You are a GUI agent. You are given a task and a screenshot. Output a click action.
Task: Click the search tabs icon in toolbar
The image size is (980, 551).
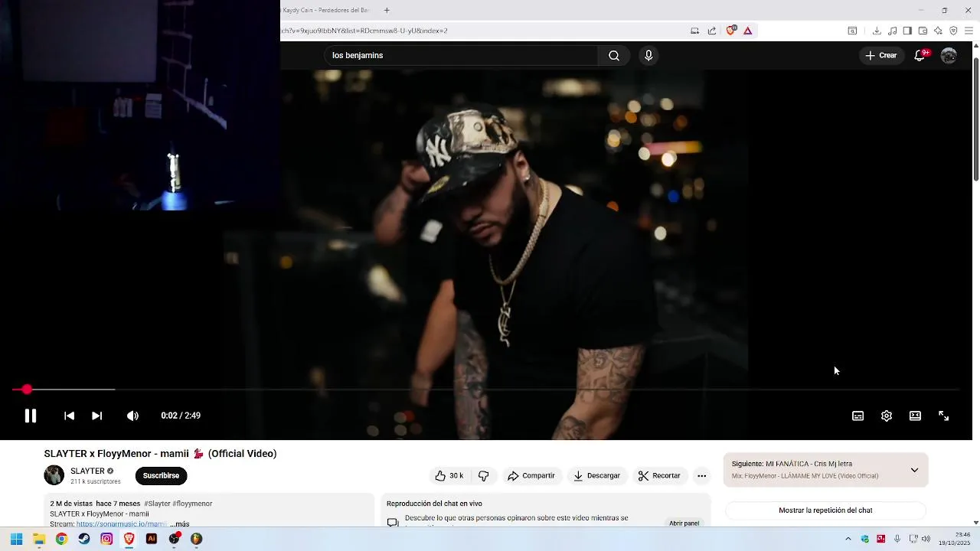tap(852, 31)
